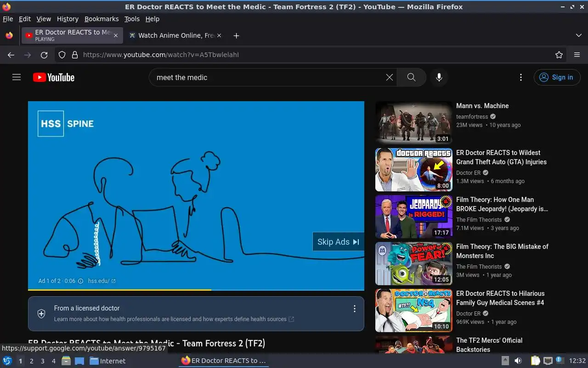Open the file manager taskbar icon
The height and width of the screenshot is (368, 588).
click(x=66, y=361)
